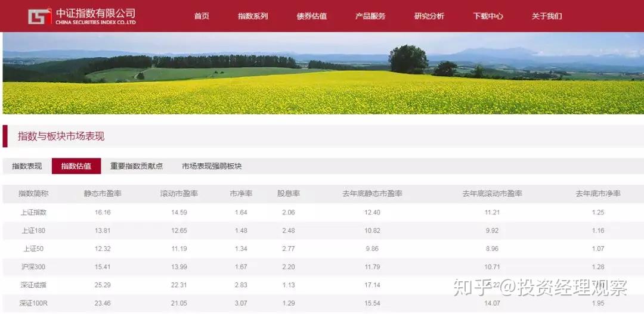Click the 指数与板块市场表现 section heading
644x314 pixels.
[x=61, y=136]
